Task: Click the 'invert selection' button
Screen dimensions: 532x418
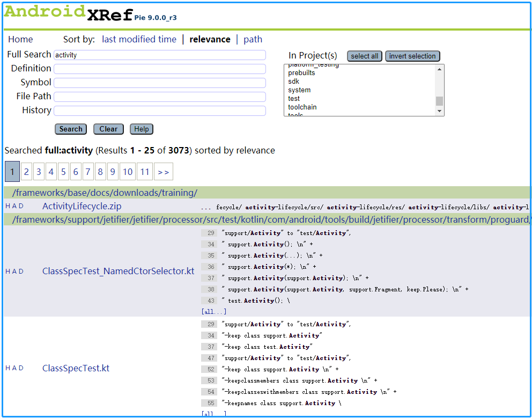Action: [x=412, y=56]
